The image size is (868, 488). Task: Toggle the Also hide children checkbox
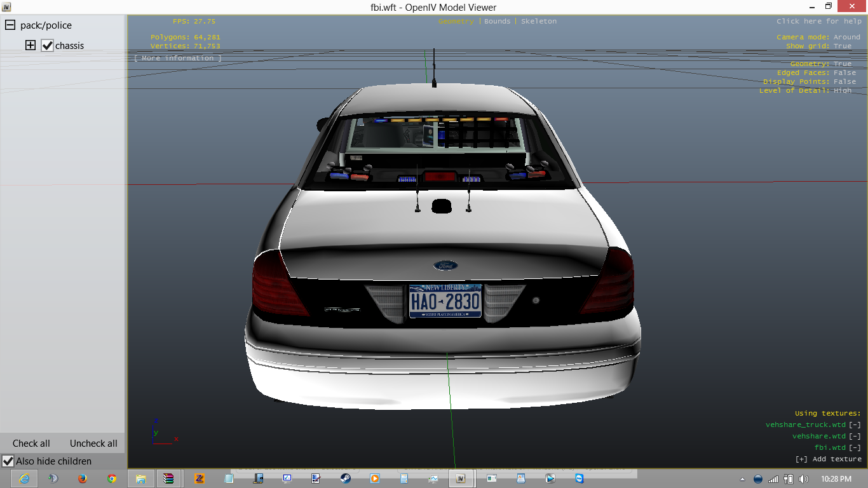(8, 461)
